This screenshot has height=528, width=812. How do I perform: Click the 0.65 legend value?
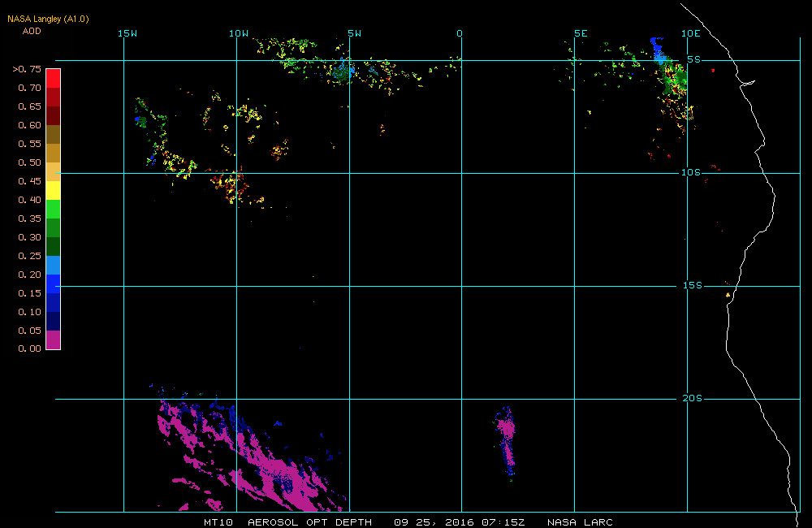click(x=29, y=106)
